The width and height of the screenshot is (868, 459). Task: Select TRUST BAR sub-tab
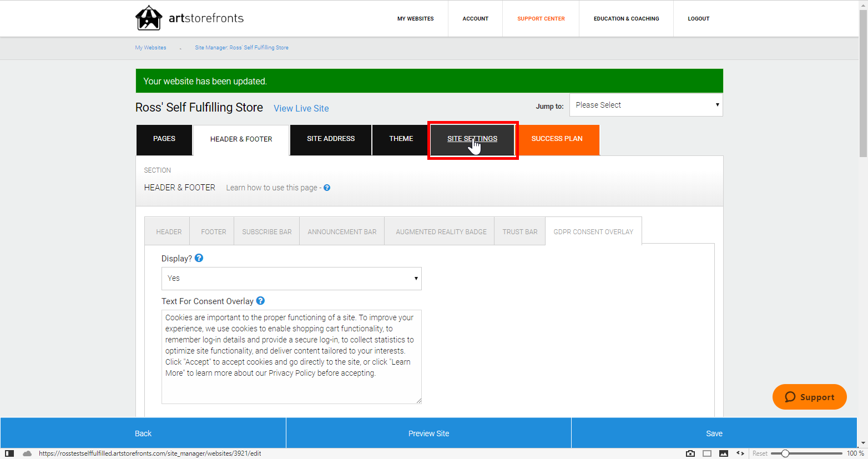click(x=520, y=232)
